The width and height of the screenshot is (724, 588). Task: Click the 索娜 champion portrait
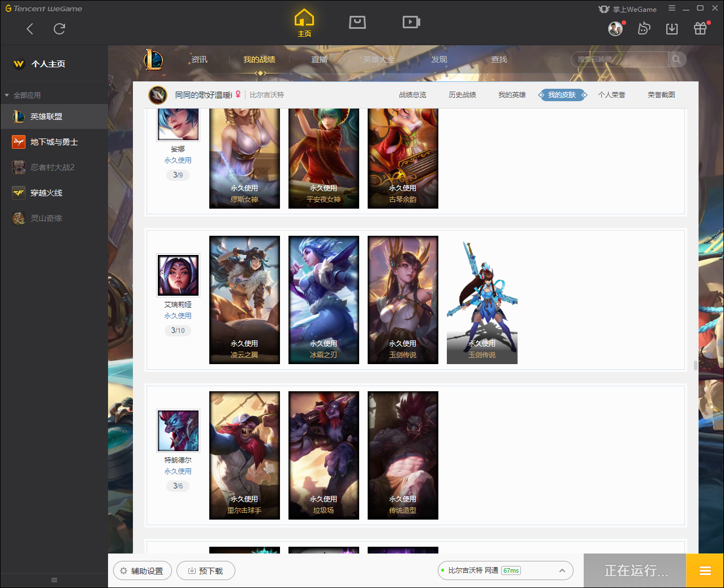click(x=178, y=124)
